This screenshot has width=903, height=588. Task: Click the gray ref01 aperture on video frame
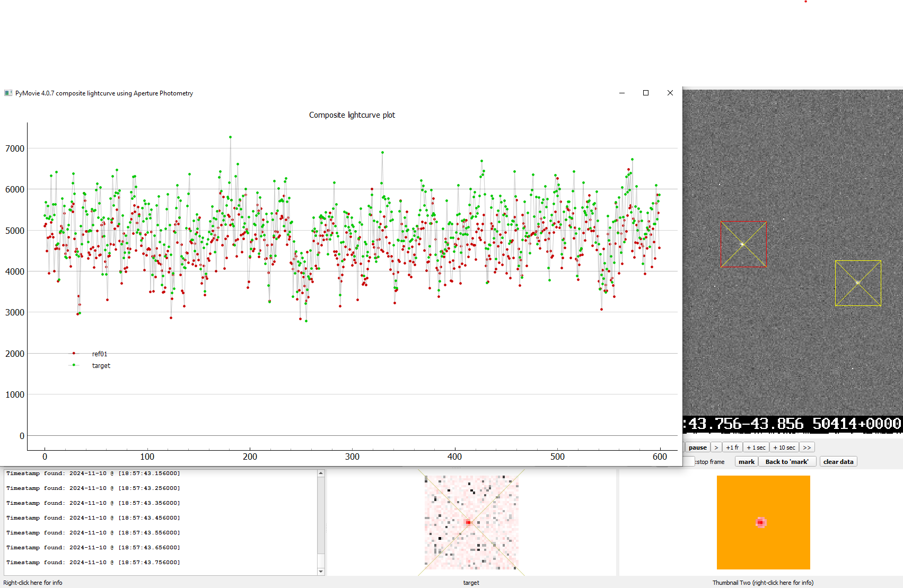tap(743, 244)
